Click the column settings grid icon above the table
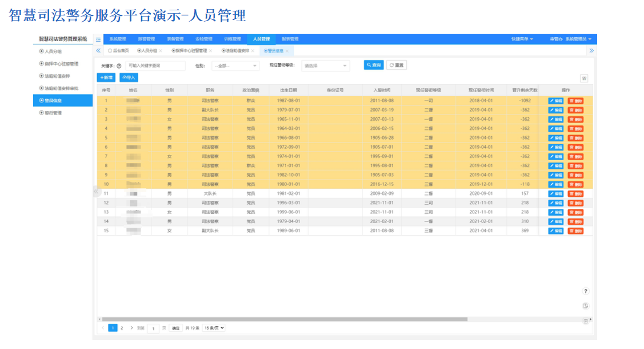This screenshot has height=349, width=644. tap(584, 78)
